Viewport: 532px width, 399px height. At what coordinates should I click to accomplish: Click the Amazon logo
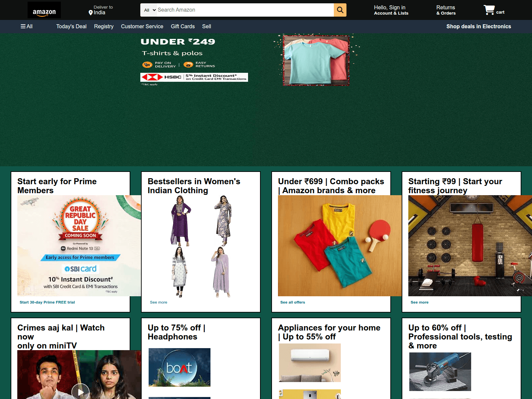click(x=44, y=10)
